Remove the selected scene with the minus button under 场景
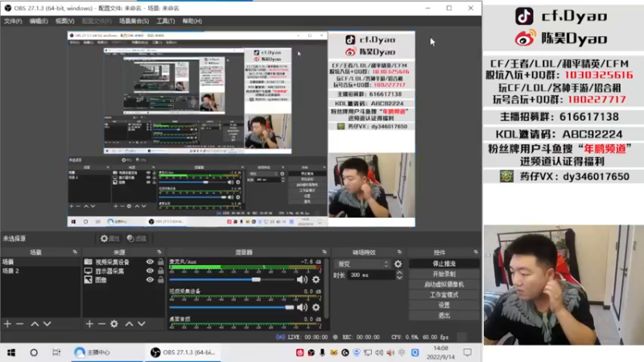 tap(19, 324)
